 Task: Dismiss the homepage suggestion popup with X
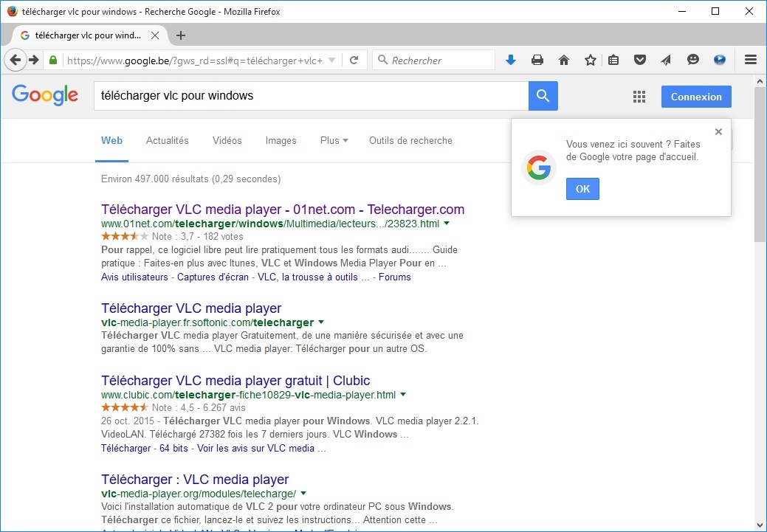718,131
